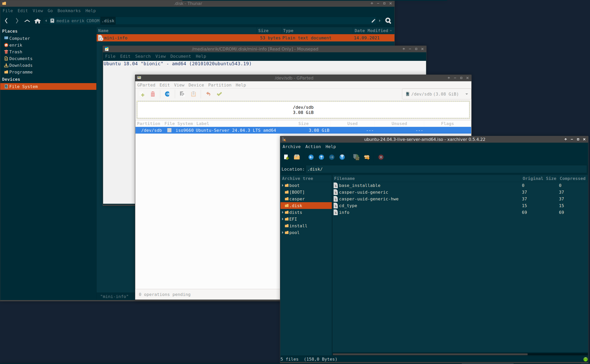Click xarchiver open archive icon

297,157
